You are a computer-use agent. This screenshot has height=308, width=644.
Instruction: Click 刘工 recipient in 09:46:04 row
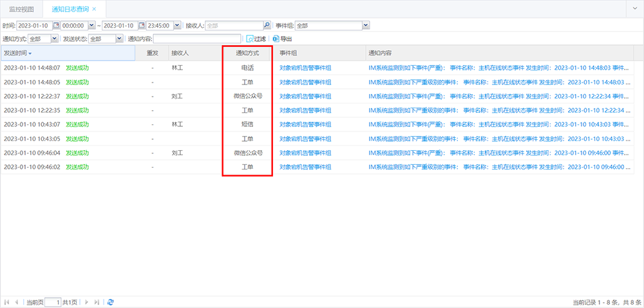(x=178, y=153)
